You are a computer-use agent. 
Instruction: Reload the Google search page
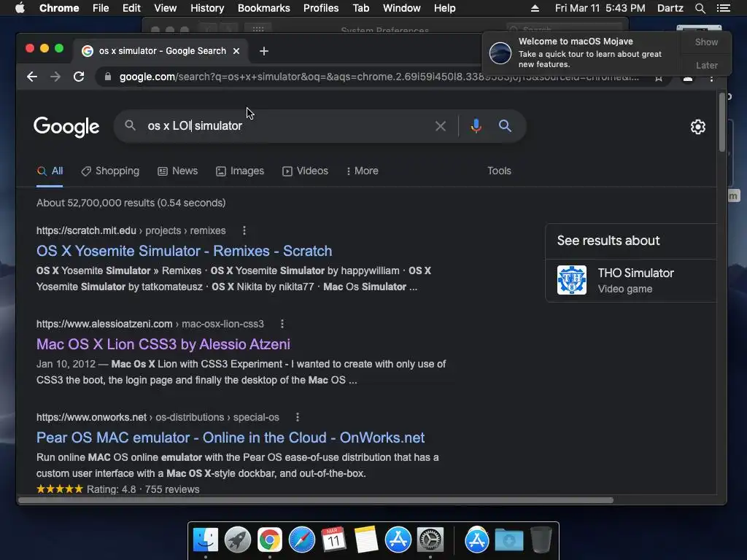[x=79, y=77]
